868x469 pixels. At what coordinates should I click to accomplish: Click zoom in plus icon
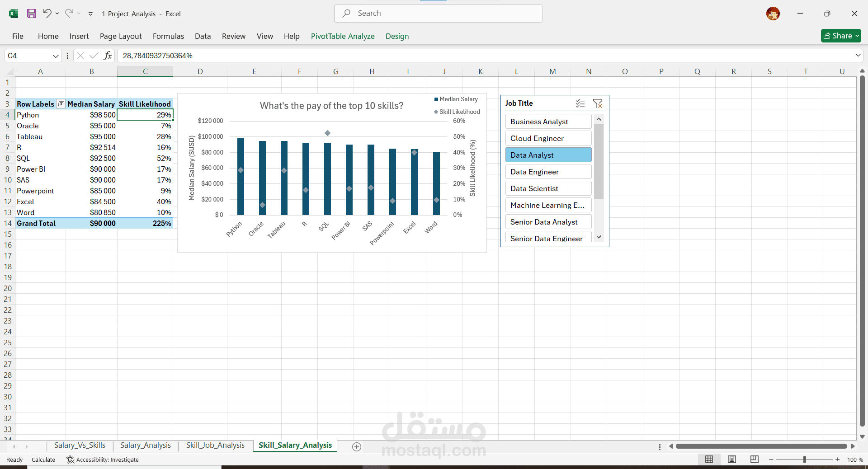click(837, 460)
